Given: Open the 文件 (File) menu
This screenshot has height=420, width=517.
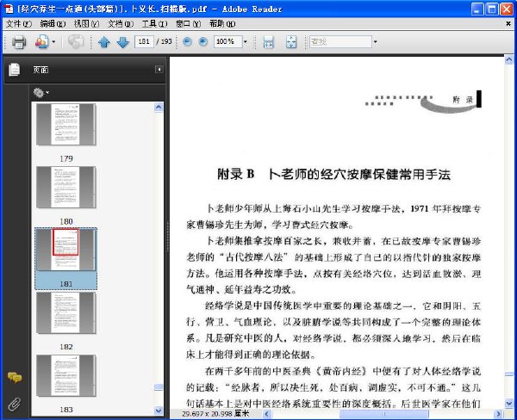Looking at the screenshot, I should pyautogui.click(x=19, y=24).
